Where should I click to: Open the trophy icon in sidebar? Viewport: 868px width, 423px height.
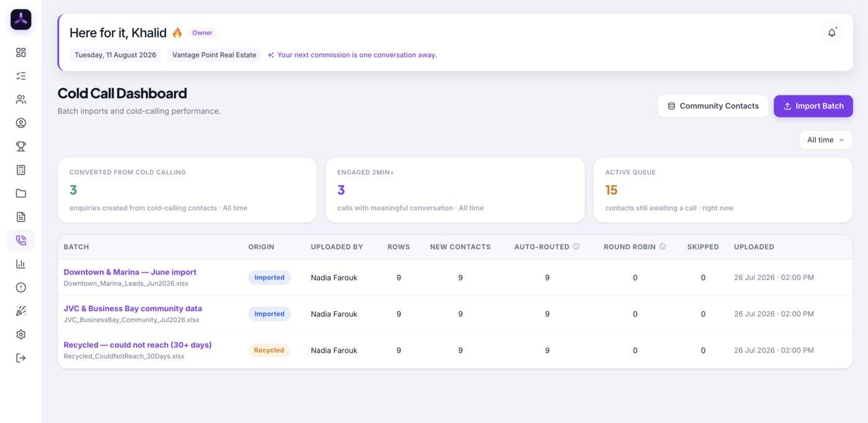tap(21, 147)
